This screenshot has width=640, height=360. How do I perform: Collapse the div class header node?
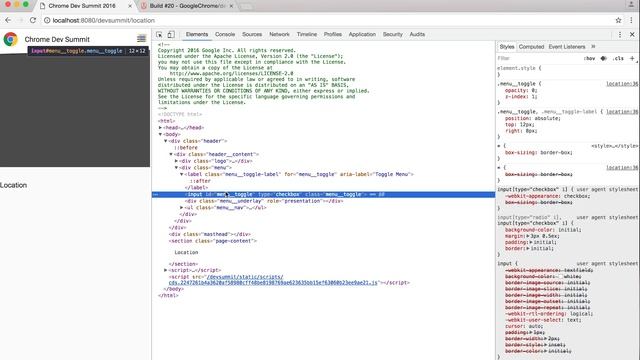point(166,141)
